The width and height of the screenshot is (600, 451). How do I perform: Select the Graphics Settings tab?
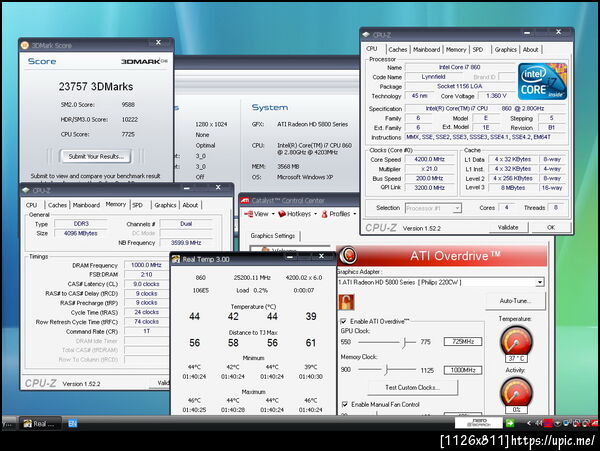click(273, 236)
